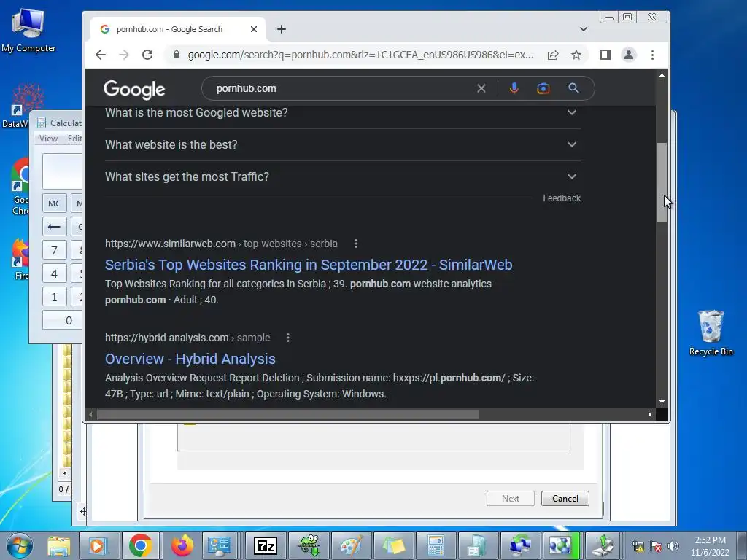Viewport: 747px width, 560px height.
Task: Click the Next button in the wizard
Action: [510, 499]
